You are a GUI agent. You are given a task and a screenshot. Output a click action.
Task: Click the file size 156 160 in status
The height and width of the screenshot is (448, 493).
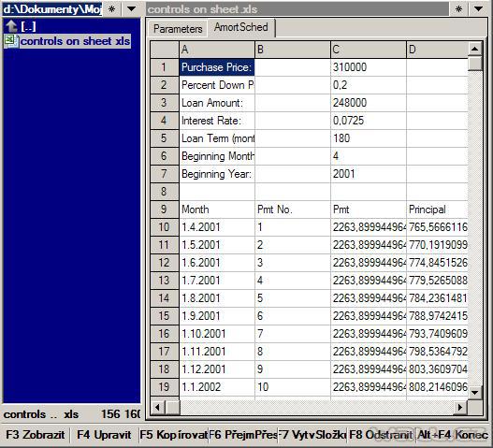point(121,413)
